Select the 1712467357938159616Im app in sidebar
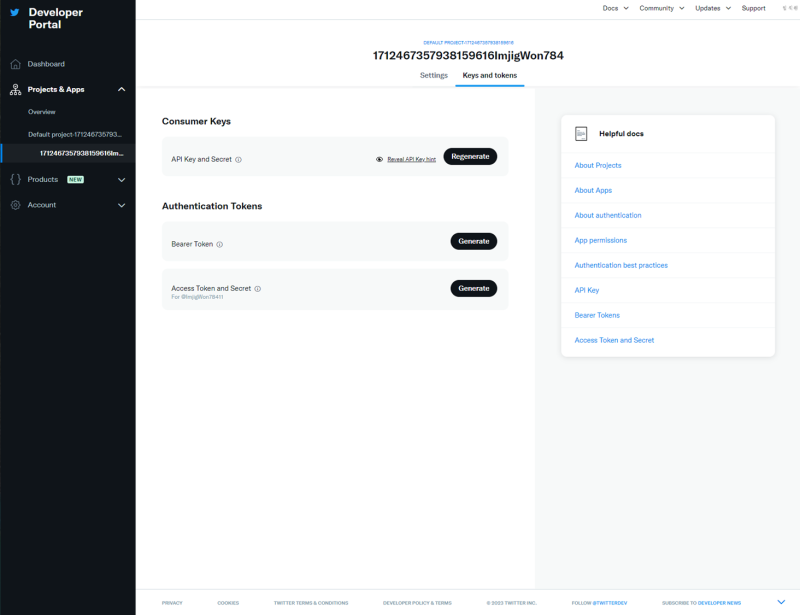 82,153
